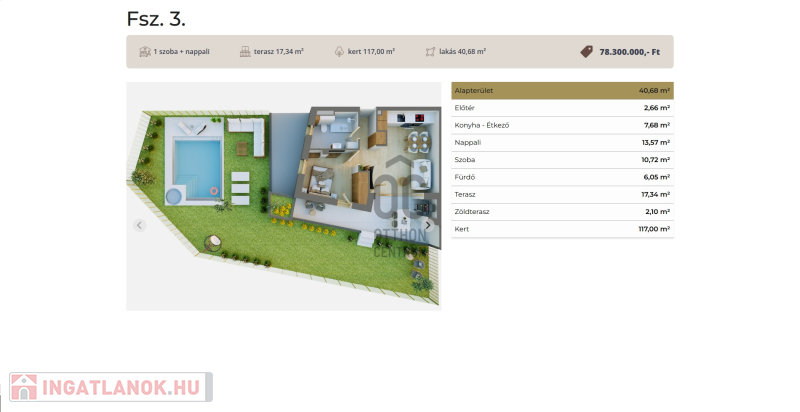Click the rooms icon beside '1 szoba + nappali'

pos(145,51)
